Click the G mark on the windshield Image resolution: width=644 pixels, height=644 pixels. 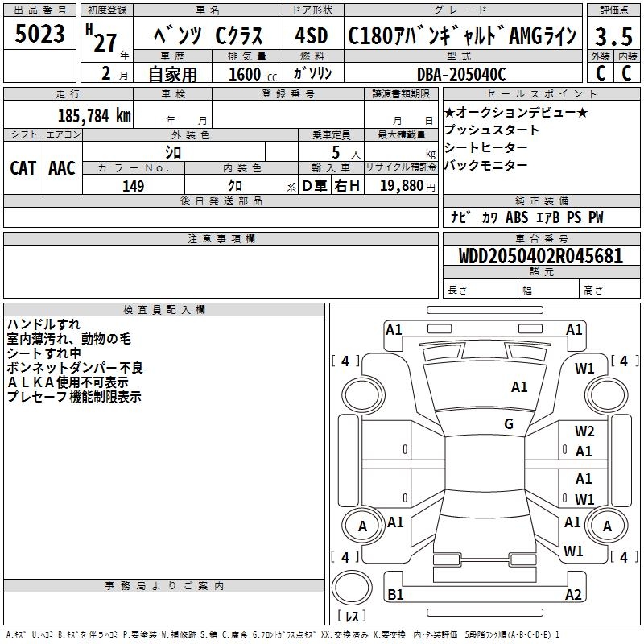[509, 423]
